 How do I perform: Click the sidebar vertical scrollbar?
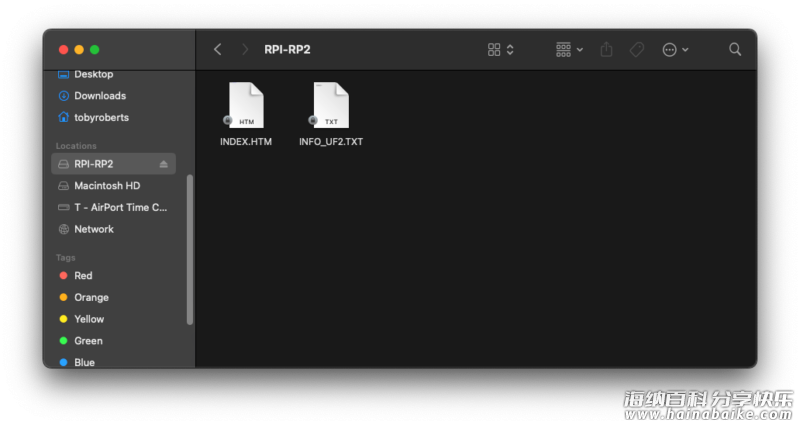click(190, 249)
